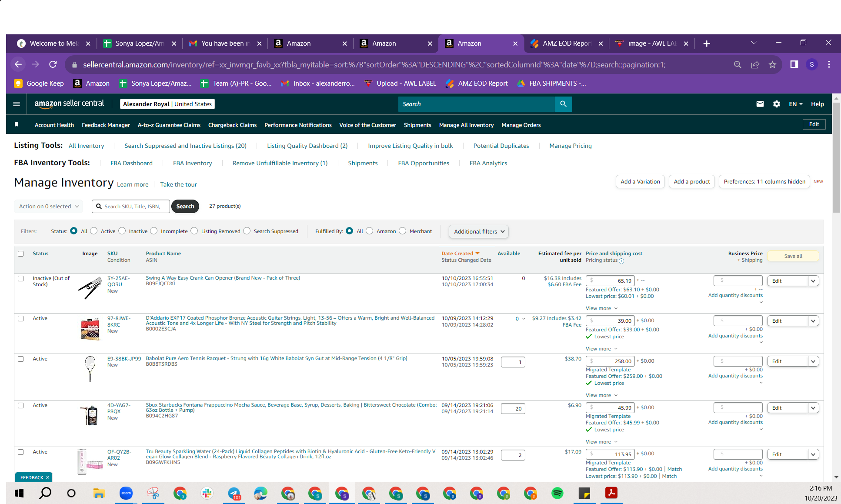Open the Chrome profile avatar S
Image resolution: width=841 pixels, height=504 pixels.
click(811, 64)
